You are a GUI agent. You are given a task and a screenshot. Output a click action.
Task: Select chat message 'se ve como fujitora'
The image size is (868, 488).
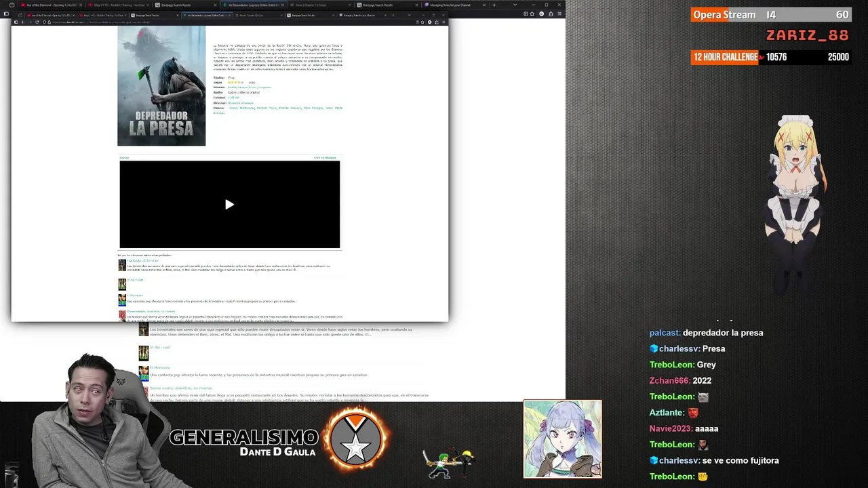[x=741, y=460]
